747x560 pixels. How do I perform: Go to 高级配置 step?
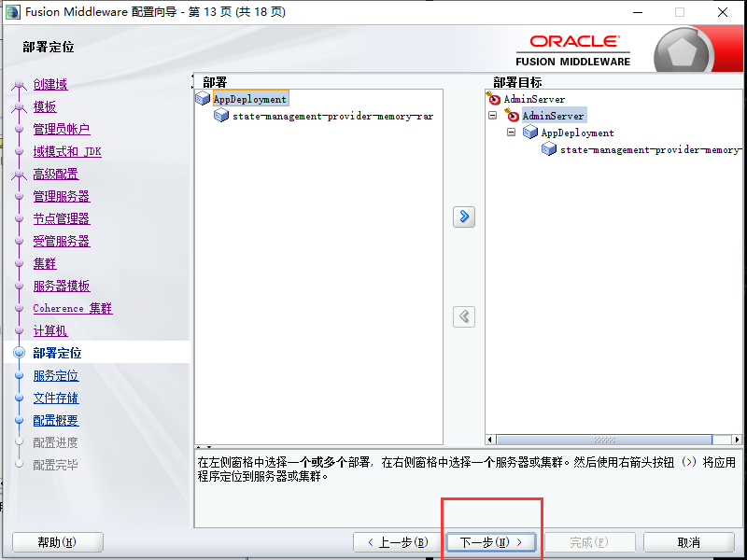(x=56, y=174)
